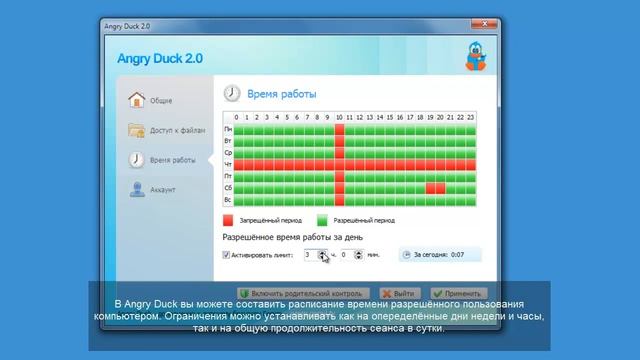This screenshot has width=640, height=360.
Task: Click the Пн row label
Action: coord(228,129)
